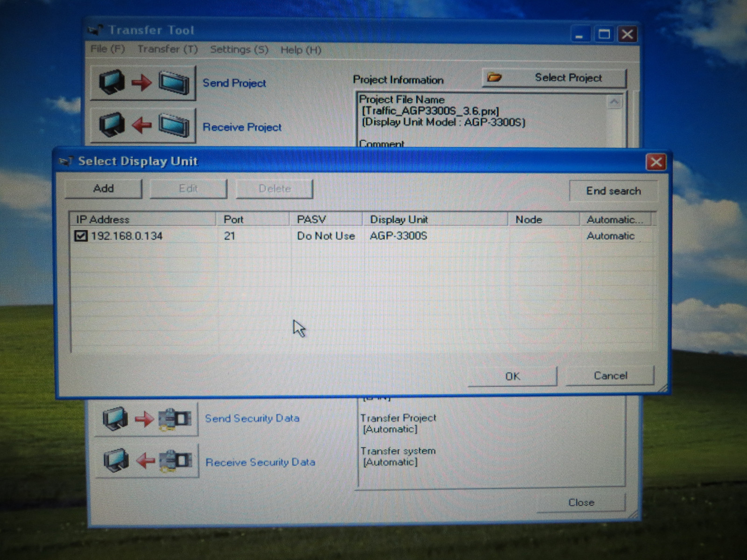Click the Port column header
Image resolution: width=747 pixels, height=560 pixels.
click(x=252, y=219)
